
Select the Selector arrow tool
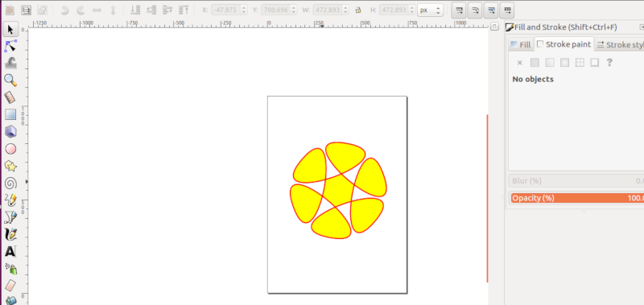pos(10,30)
